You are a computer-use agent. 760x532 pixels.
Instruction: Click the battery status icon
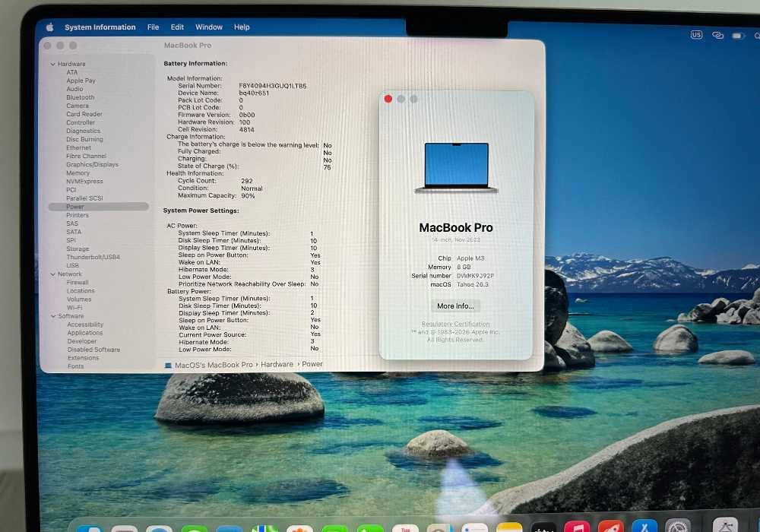point(738,36)
